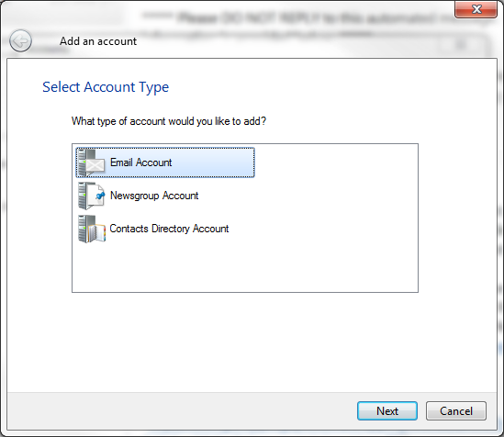The width and height of the screenshot is (504, 437).
Task: Click the highlighted area right of Email Account
Action: pos(214,162)
